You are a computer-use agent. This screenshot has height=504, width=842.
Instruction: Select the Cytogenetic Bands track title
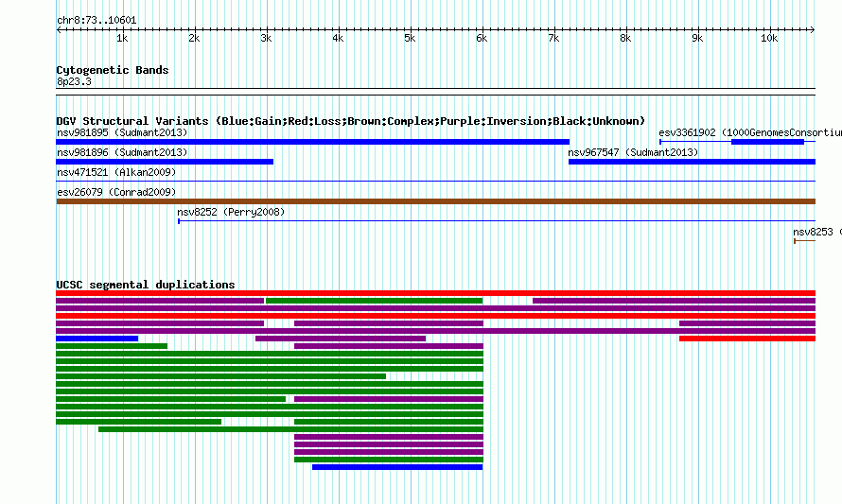[113, 70]
